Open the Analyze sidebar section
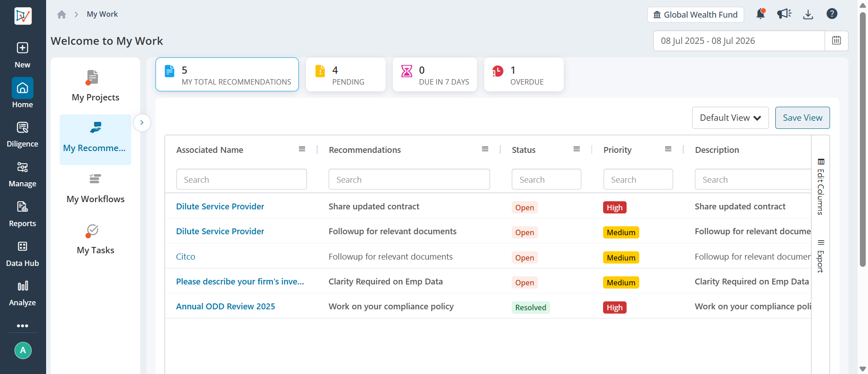868x374 pixels. pos(23,294)
